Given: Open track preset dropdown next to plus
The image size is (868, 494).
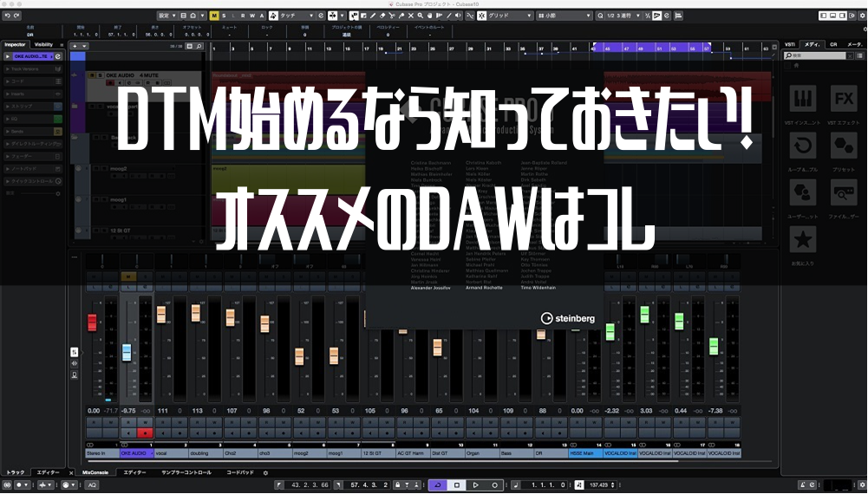Looking at the screenshot, I should (x=84, y=46).
